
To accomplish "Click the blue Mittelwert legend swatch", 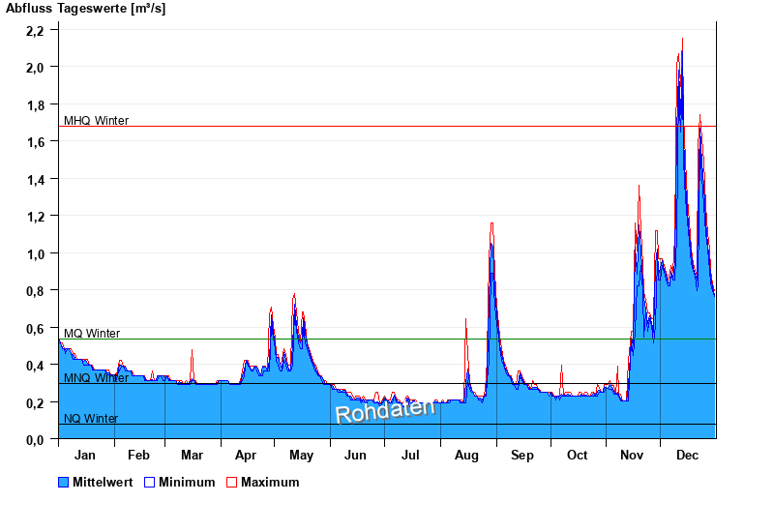I will point(64,482).
